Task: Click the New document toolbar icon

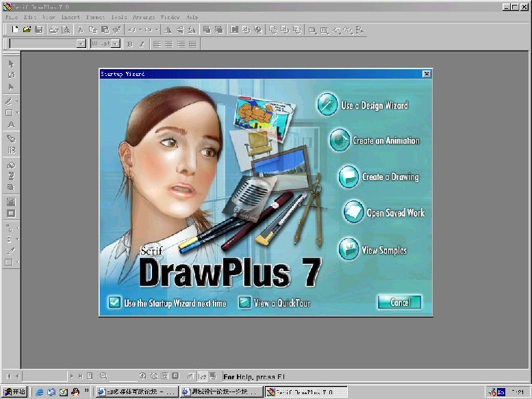Action: coord(15,30)
